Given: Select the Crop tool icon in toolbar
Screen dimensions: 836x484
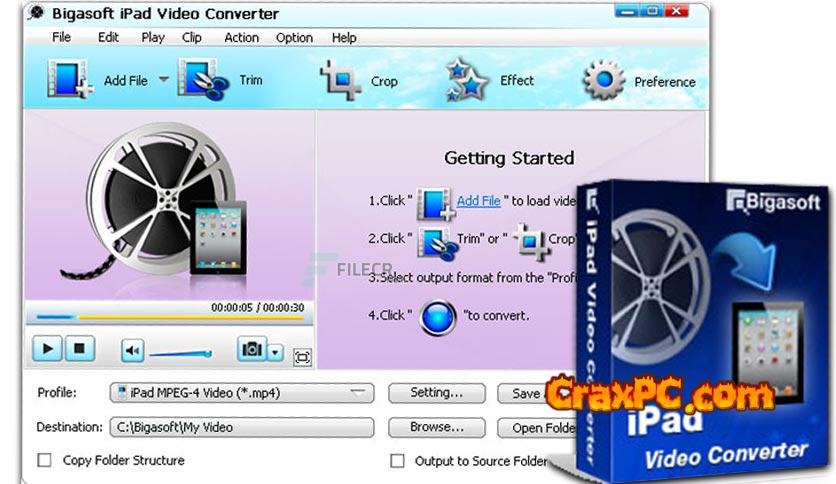Looking at the screenshot, I should (x=340, y=80).
